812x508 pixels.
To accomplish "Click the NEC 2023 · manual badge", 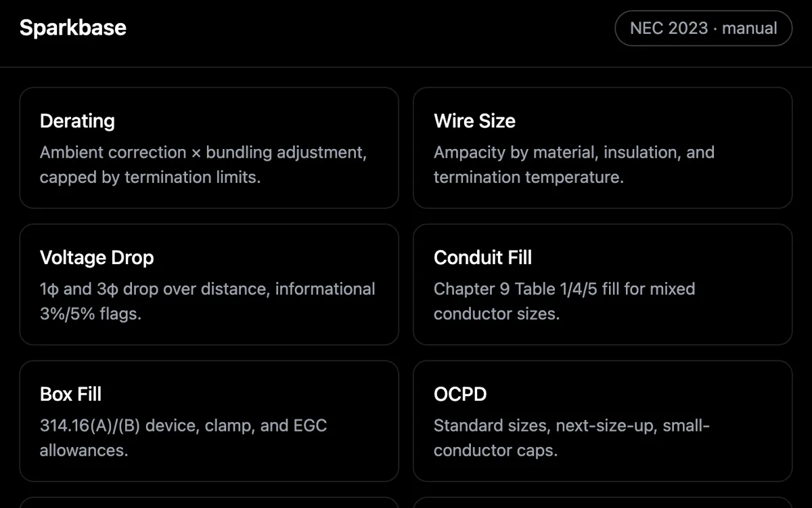I will coord(703,28).
